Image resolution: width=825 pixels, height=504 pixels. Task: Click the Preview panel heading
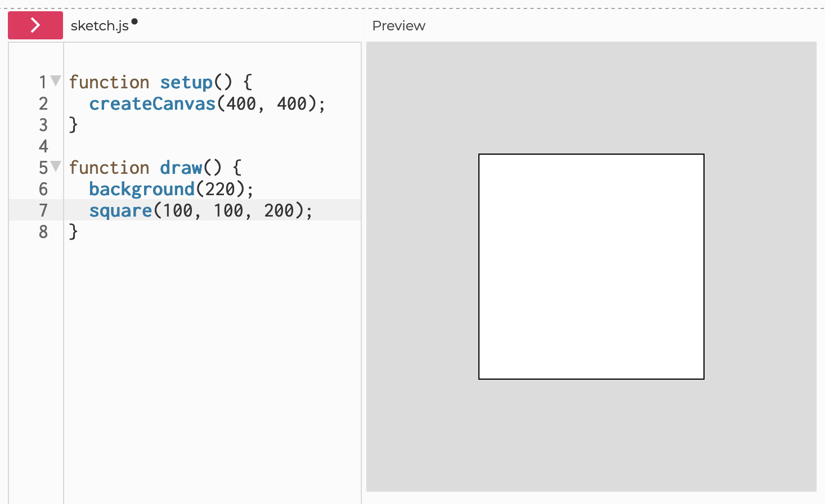[x=398, y=26]
